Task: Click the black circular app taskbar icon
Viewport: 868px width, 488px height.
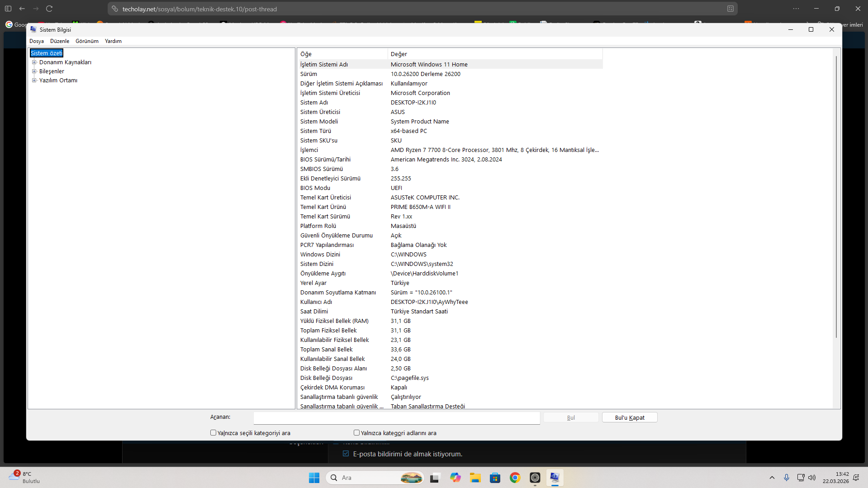Action: click(535, 478)
